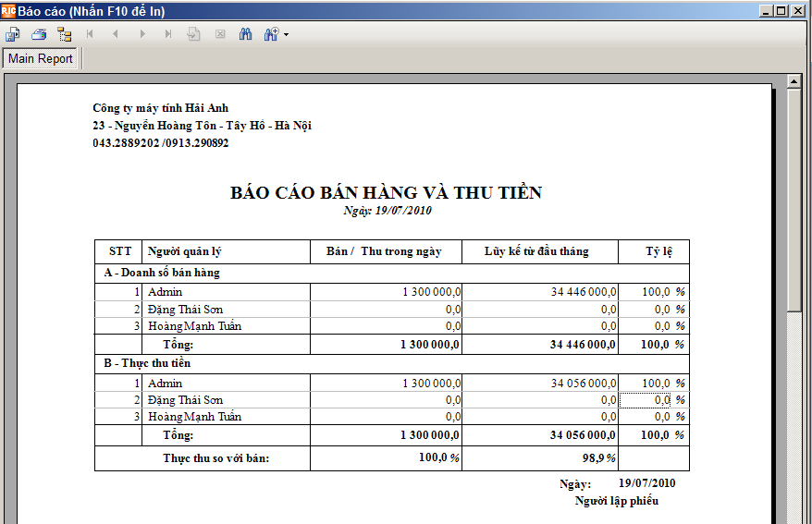This screenshot has height=524, width=812.
Task: Click the Tỷ lệ column header
Action: click(659, 251)
